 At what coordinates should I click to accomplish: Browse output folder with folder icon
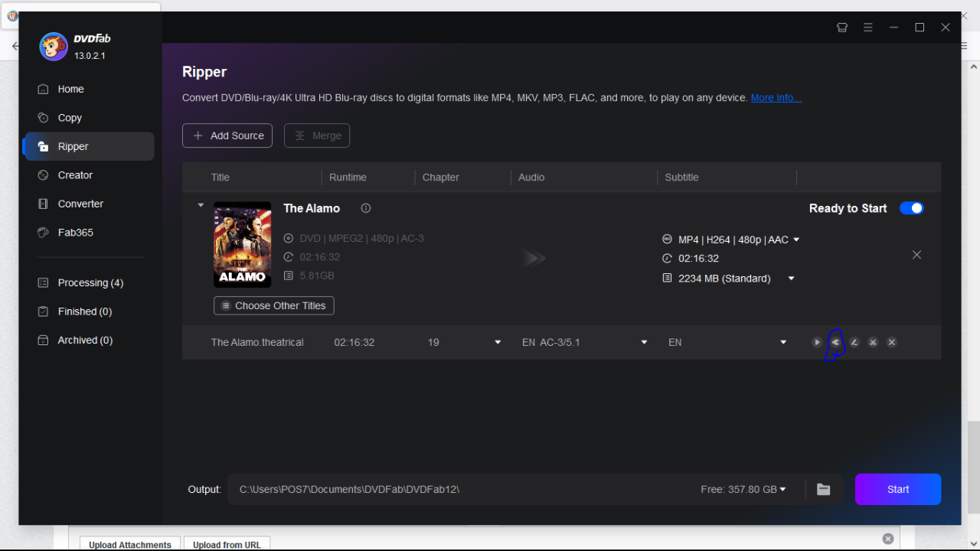point(823,489)
